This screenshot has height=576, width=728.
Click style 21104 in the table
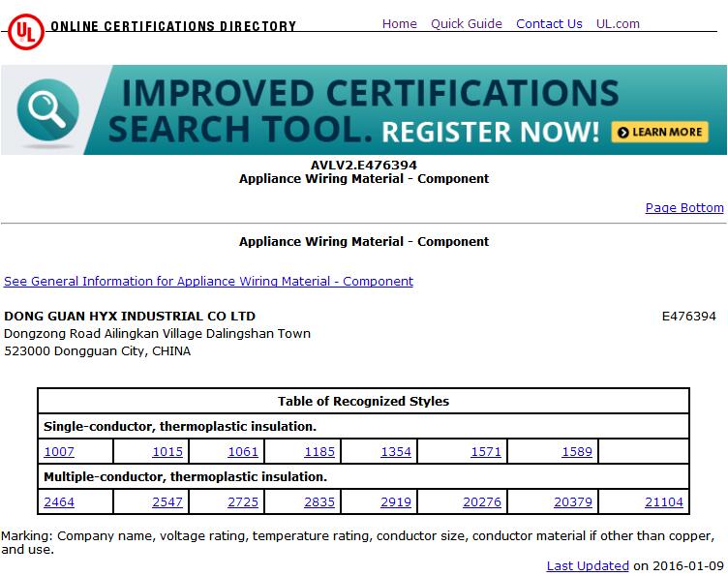[x=664, y=502]
